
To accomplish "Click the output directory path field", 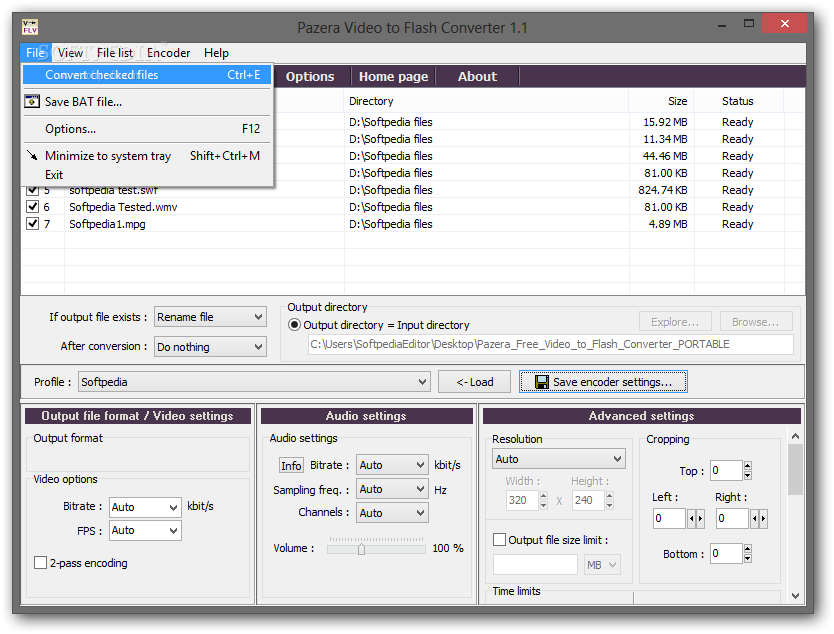I will (x=551, y=344).
